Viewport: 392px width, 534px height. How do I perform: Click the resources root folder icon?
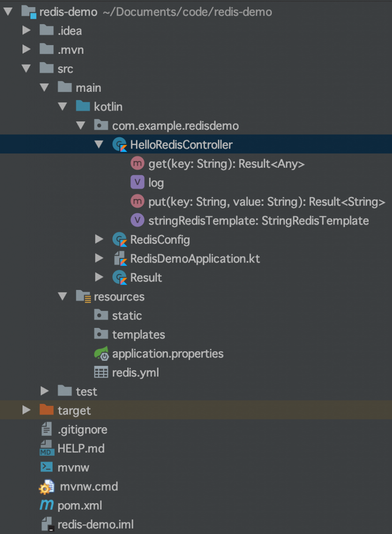pyautogui.click(x=83, y=296)
